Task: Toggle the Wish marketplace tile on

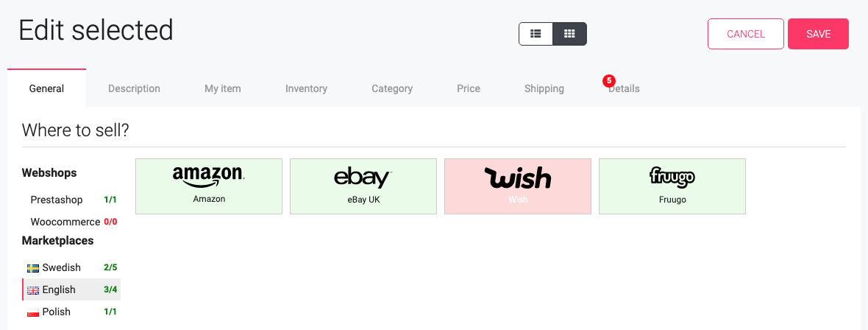Action: (518, 186)
